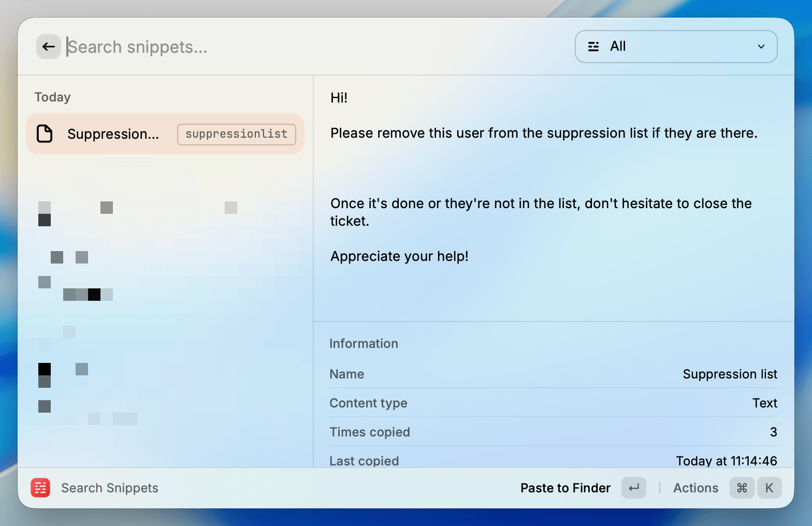Open the Actions menu
This screenshot has height=526, width=812.
pos(695,488)
